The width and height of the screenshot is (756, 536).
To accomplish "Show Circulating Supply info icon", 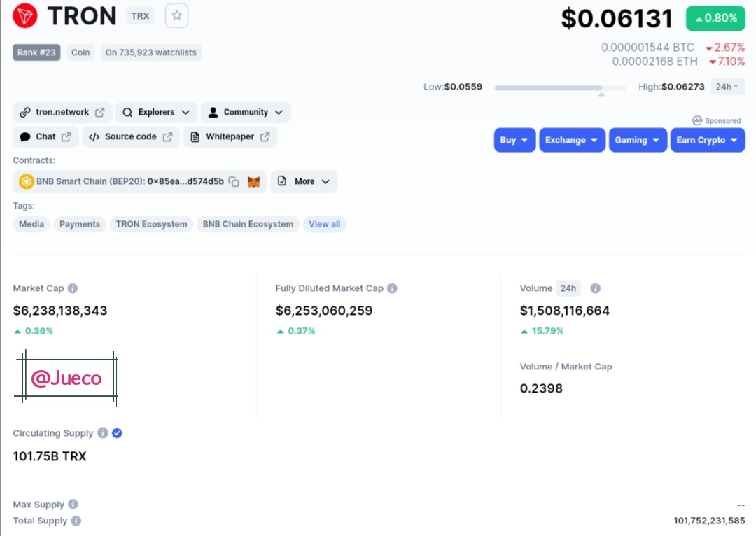I will pos(103,433).
